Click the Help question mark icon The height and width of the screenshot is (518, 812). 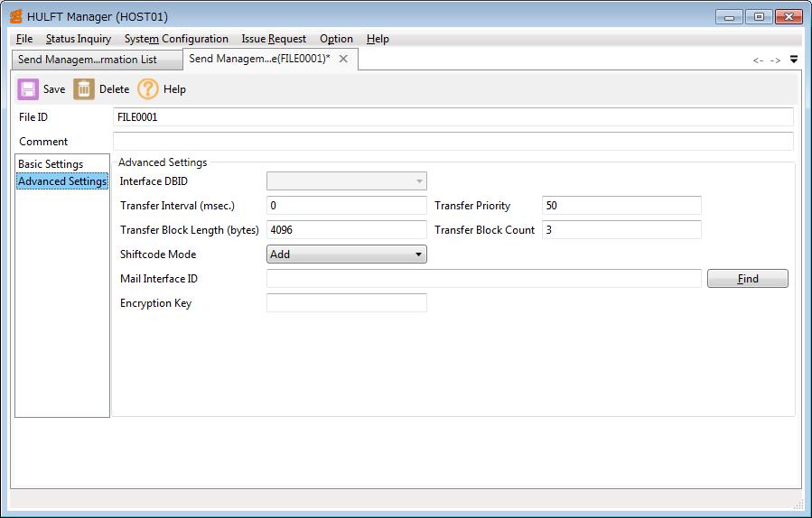(x=148, y=89)
